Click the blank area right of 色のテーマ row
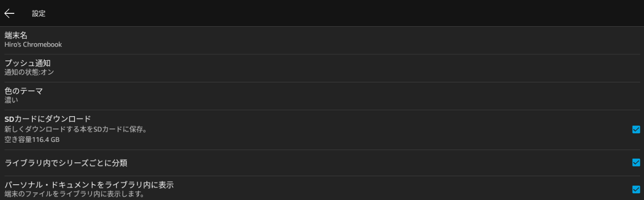 tap(333, 95)
